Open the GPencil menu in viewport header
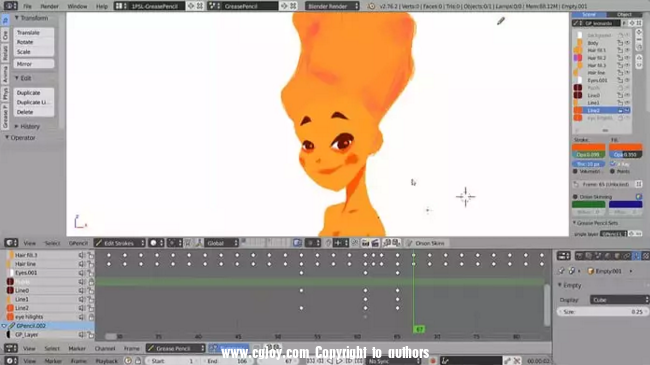Viewport: 650px width, 365px height. point(78,243)
